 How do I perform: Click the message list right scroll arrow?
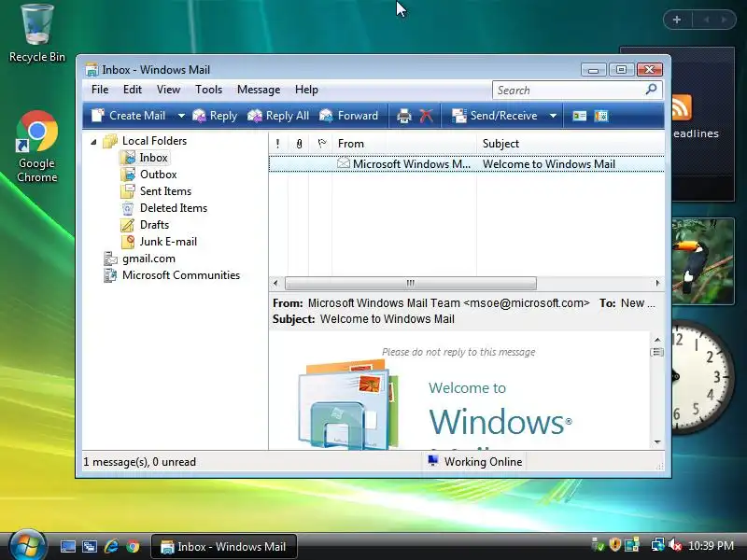click(x=657, y=283)
